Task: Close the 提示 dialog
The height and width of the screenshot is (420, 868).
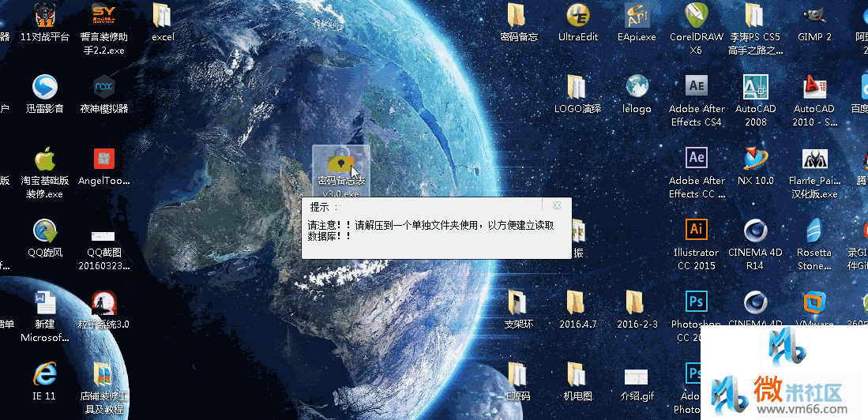Action: 557,205
